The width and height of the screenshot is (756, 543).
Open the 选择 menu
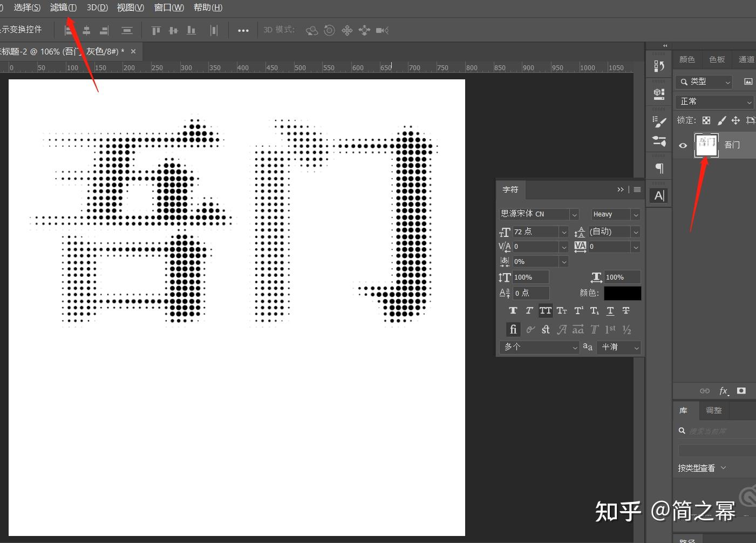pos(27,8)
